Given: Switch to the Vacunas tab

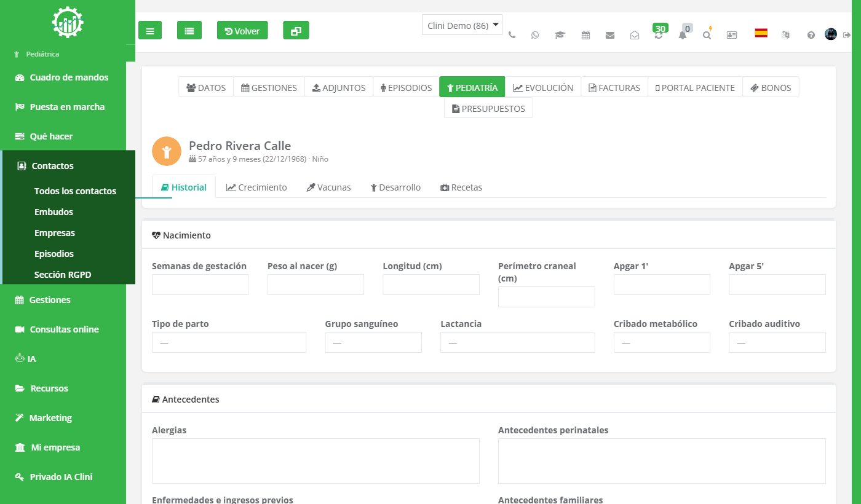Looking at the screenshot, I should (x=328, y=187).
